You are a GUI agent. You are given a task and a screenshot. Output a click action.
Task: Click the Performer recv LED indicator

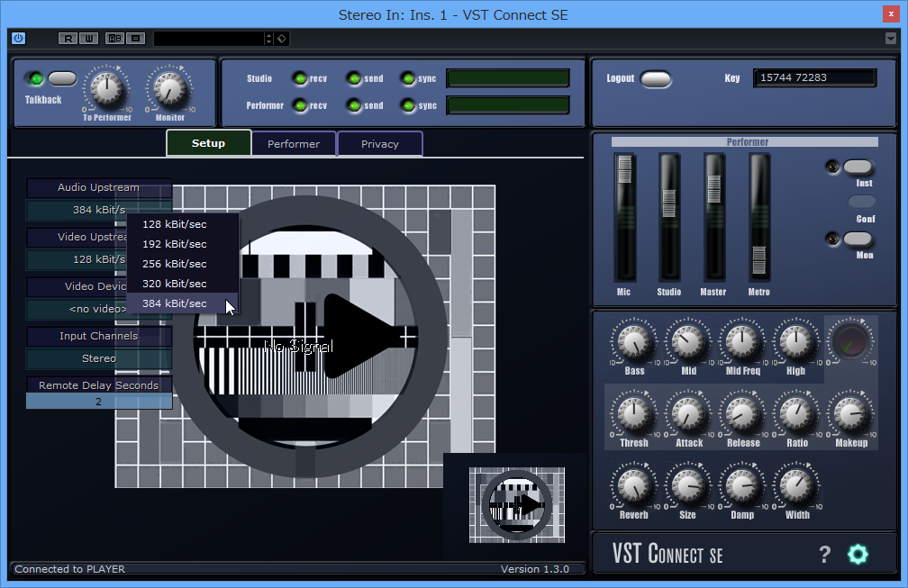coord(299,105)
